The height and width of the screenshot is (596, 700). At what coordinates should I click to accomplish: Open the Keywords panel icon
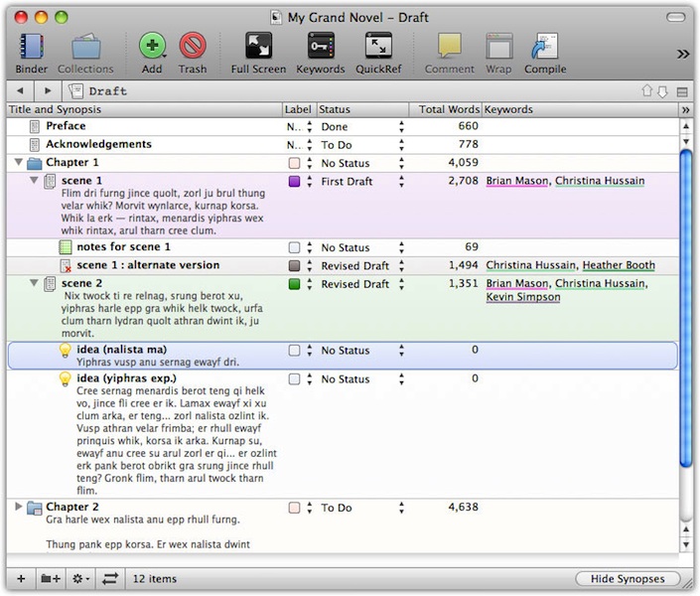[321, 46]
